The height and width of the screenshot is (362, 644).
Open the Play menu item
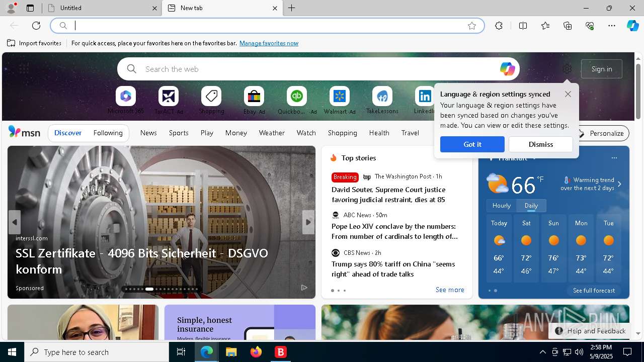(207, 133)
